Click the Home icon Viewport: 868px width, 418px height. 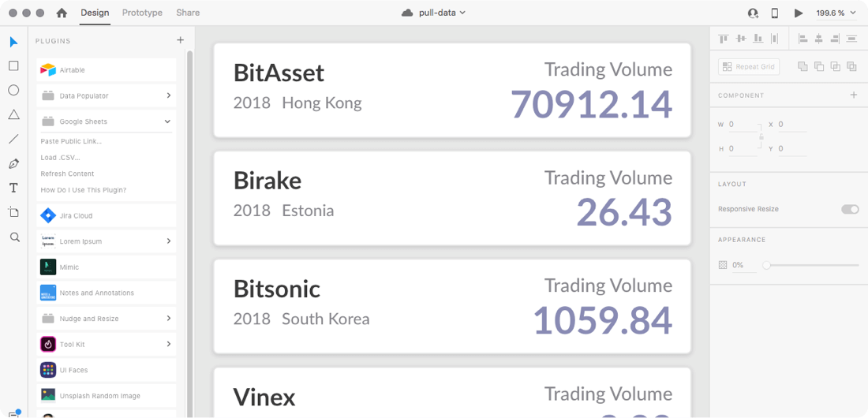tap(62, 13)
